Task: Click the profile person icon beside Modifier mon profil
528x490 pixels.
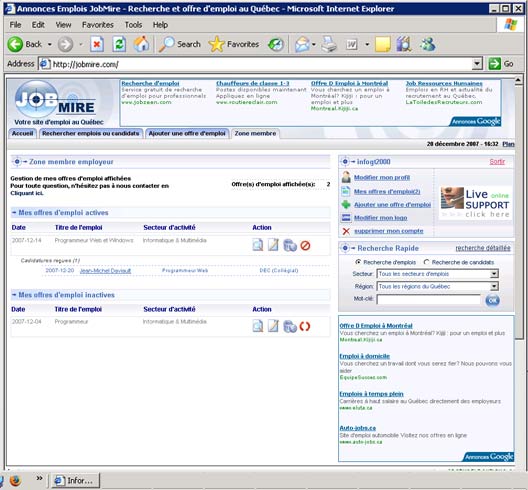Action: tap(346, 177)
